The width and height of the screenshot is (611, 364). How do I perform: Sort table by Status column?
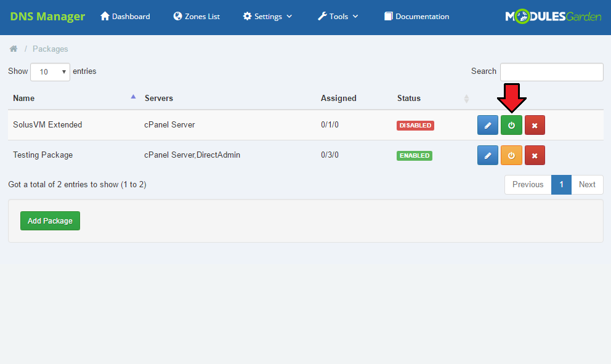[432, 98]
